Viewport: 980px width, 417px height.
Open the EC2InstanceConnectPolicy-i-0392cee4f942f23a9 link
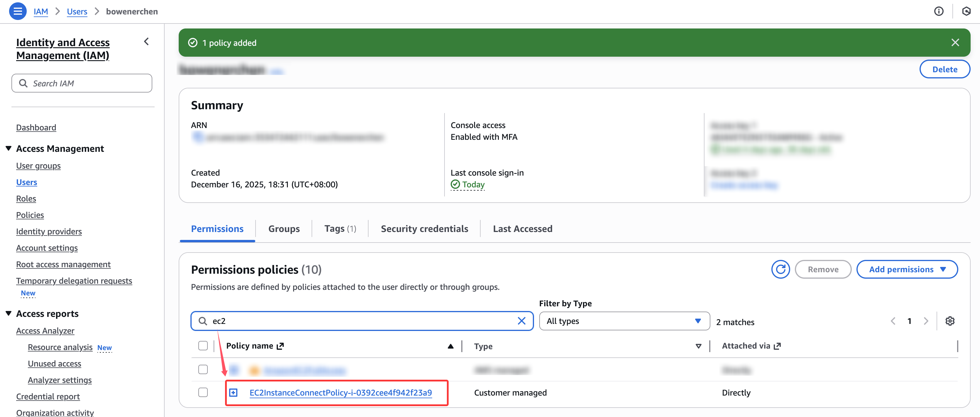click(340, 392)
